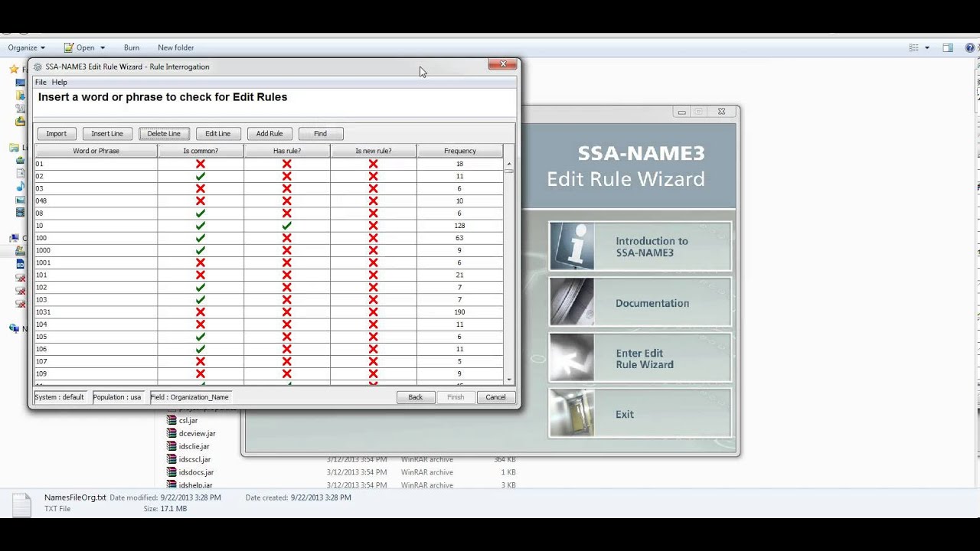Click idsdocs.jar archive icon in Explorer

pyautogui.click(x=172, y=472)
